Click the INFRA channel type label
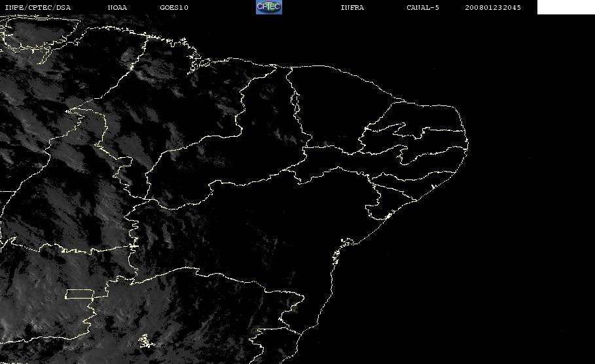 (x=352, y=7)
